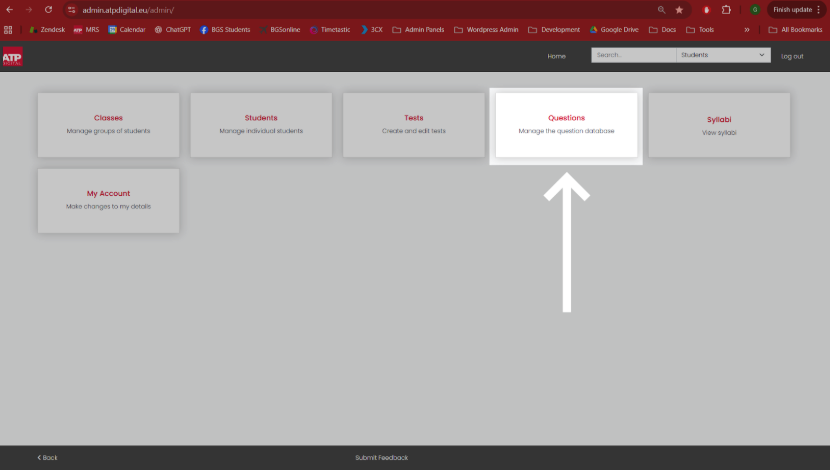Expand the Students search-type dropdown

[x=723, y=55]
